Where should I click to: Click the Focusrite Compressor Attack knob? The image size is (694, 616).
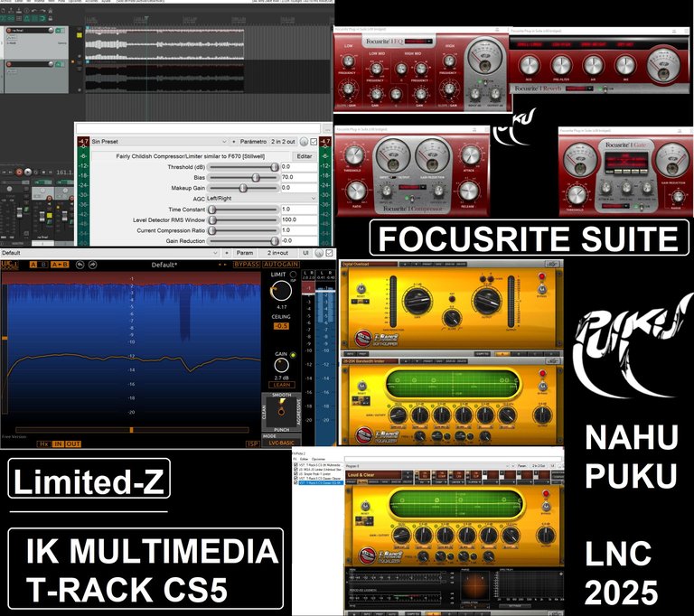[x=470, y=155]
